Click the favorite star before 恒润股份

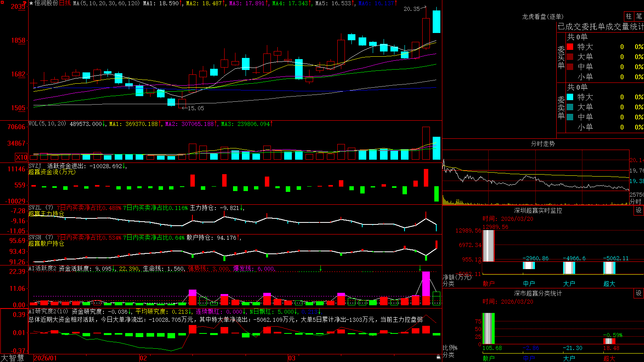click(x=31, y=3)
